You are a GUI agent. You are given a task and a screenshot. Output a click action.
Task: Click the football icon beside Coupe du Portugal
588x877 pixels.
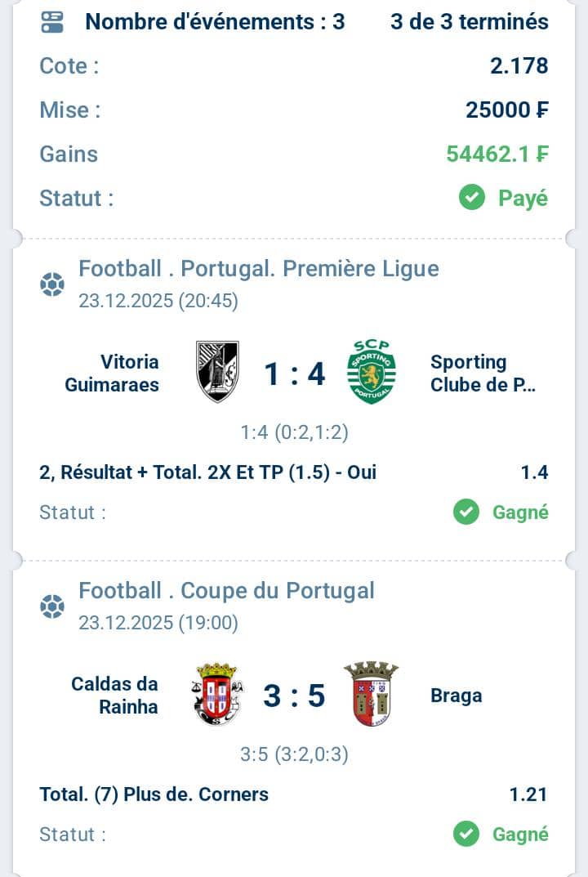click(52, 606)
